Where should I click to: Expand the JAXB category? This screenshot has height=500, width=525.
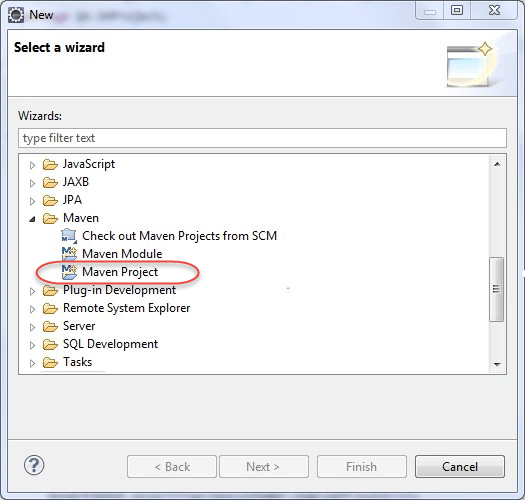(32, 183)
